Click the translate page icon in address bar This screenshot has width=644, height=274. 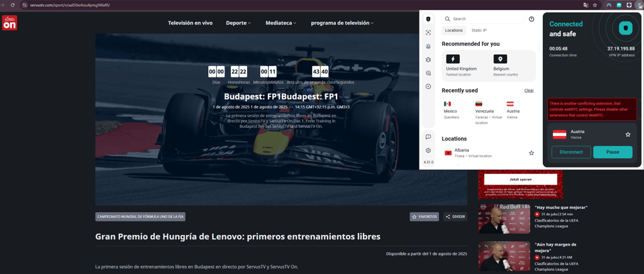pyautogui.click(x=586, y=5)
